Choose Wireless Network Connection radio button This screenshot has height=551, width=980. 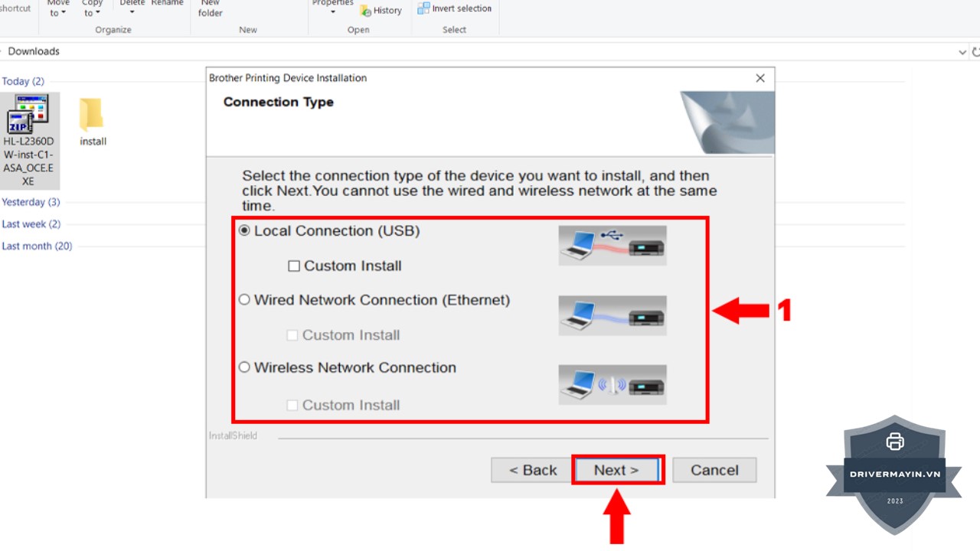coord(245,367)
